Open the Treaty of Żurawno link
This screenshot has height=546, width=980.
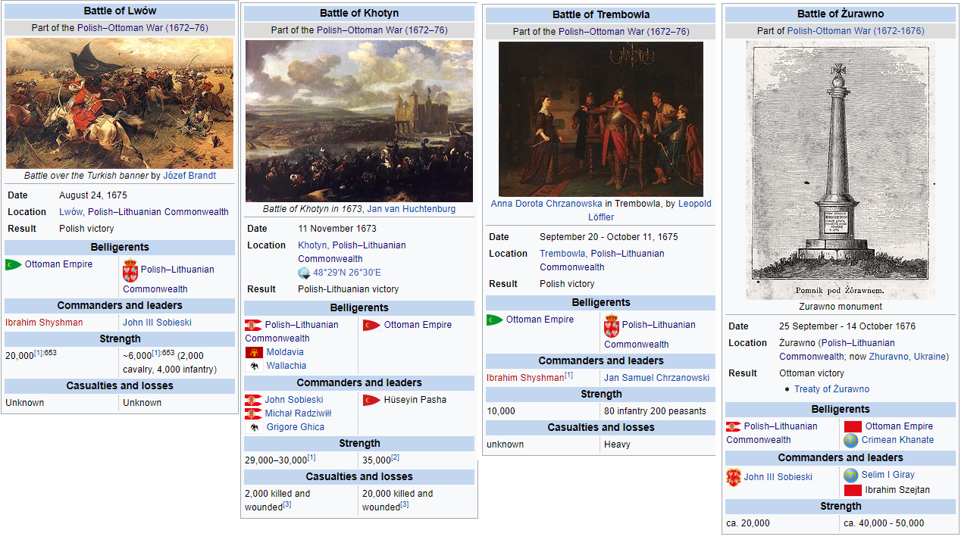point(831,389)
